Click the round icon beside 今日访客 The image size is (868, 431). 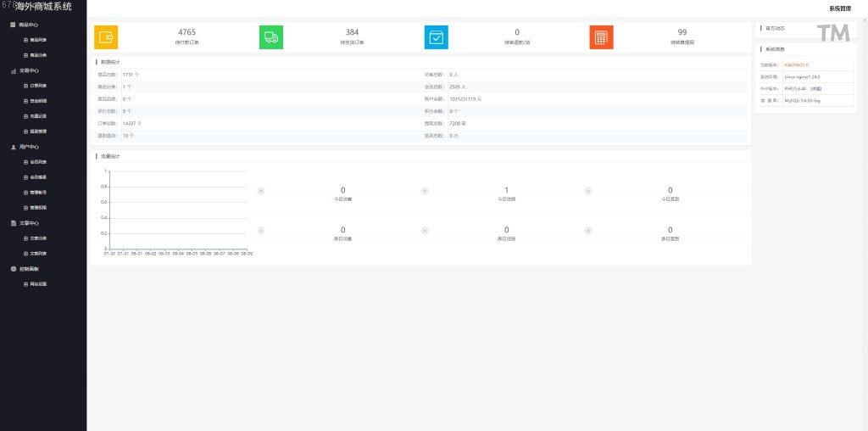click(261, 190)
